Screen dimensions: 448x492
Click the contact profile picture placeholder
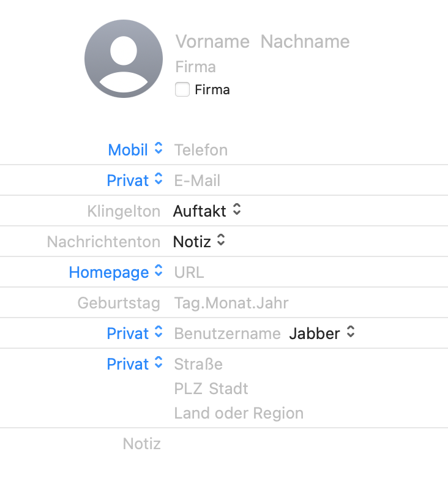coord(124,59)
